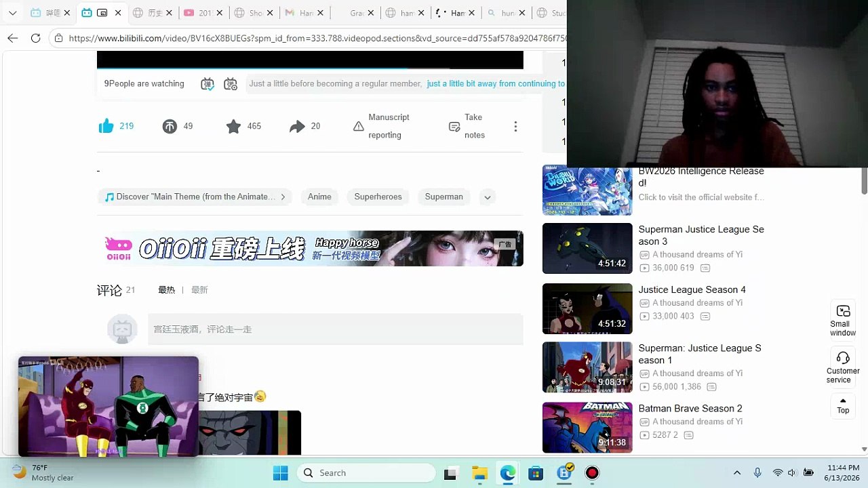868x488 pixels.
Task: Click the taskbar Search box
Action: click(366, 473)
